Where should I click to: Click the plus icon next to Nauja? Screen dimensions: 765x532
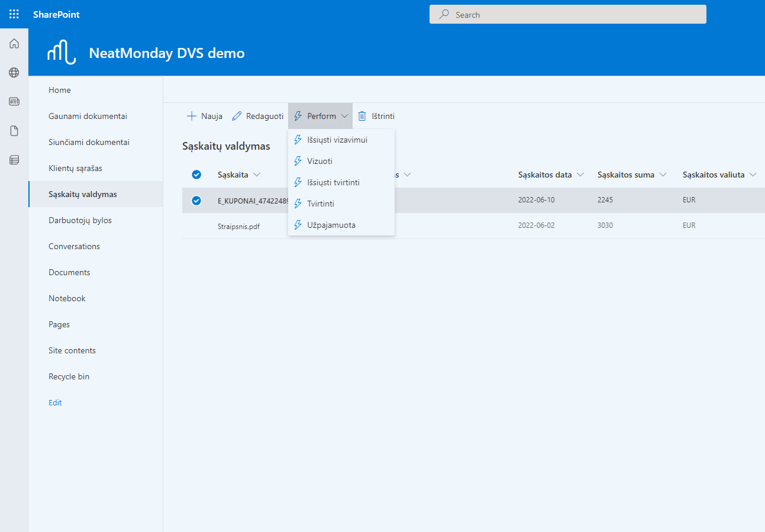pos(192,116)
